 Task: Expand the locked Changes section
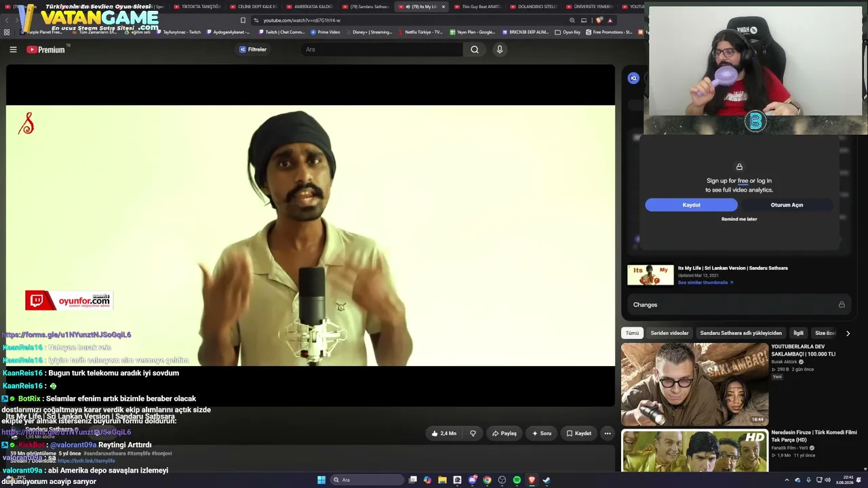point(738,305)
